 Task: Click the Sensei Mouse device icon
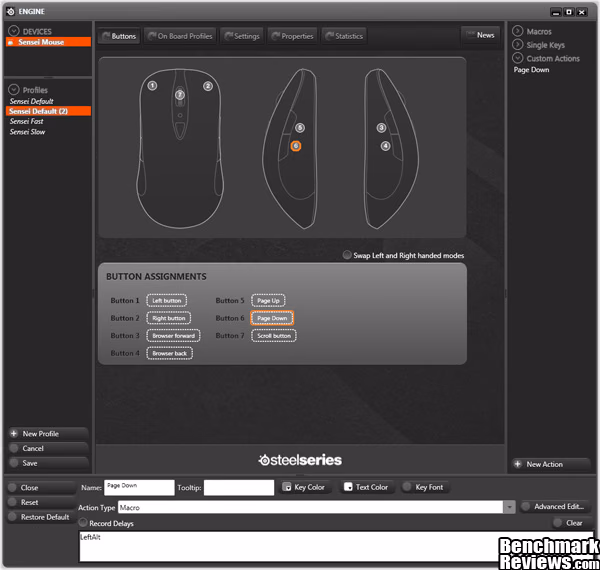click(11, 42)
